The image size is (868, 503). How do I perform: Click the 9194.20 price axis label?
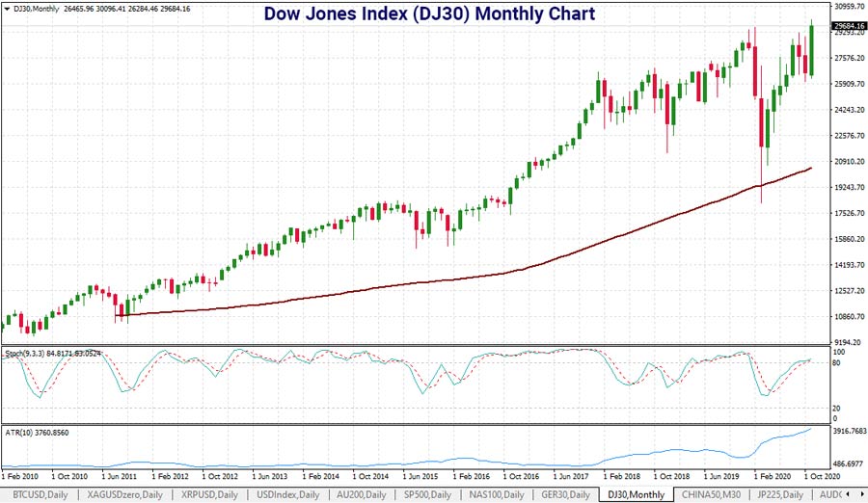click(x=850, y=342)
